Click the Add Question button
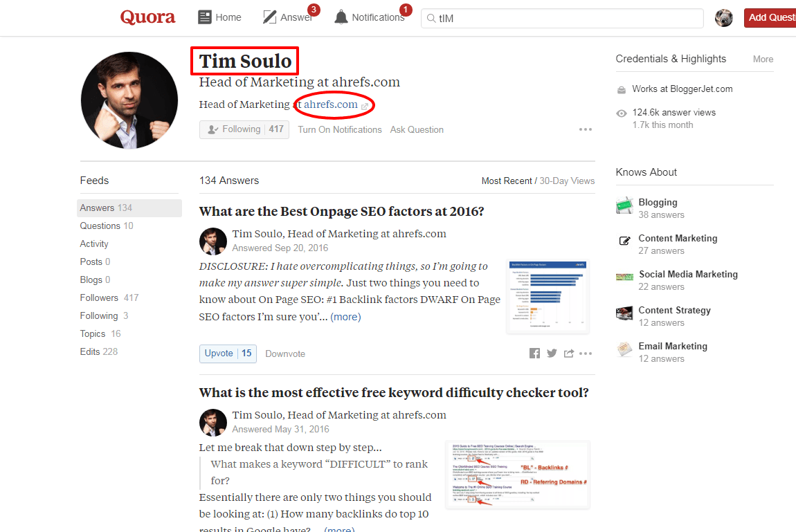 tap(770, 18)
